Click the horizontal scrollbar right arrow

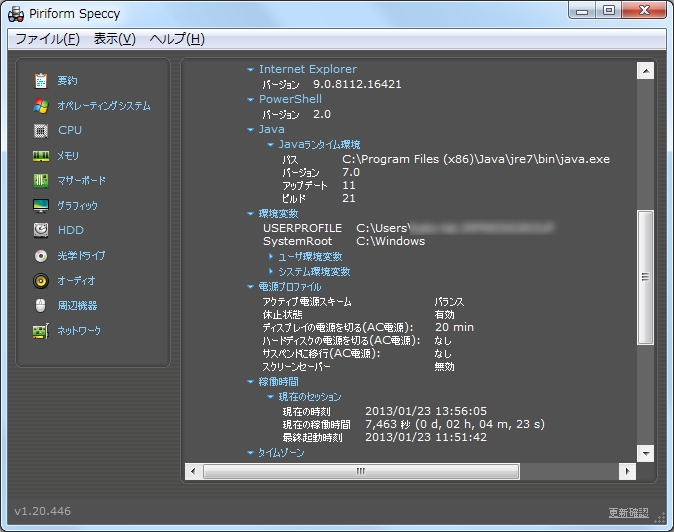(628, 471)
